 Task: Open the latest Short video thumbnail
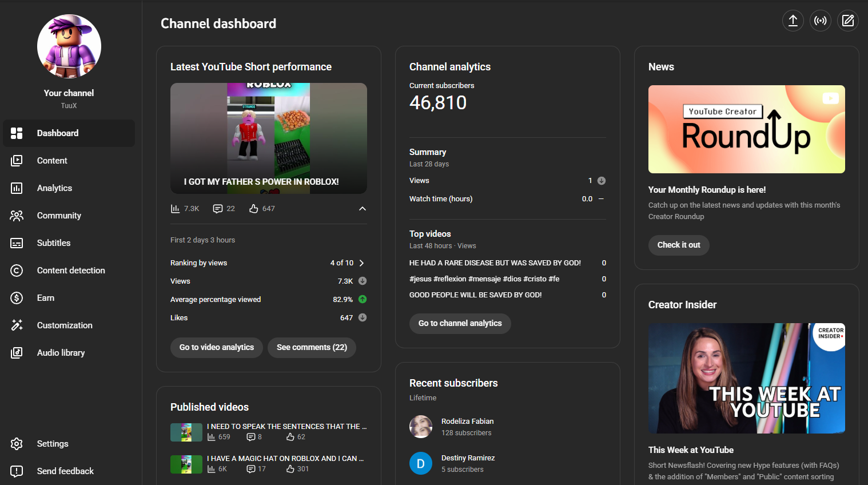pyautogui.click(x=269, y=138)
